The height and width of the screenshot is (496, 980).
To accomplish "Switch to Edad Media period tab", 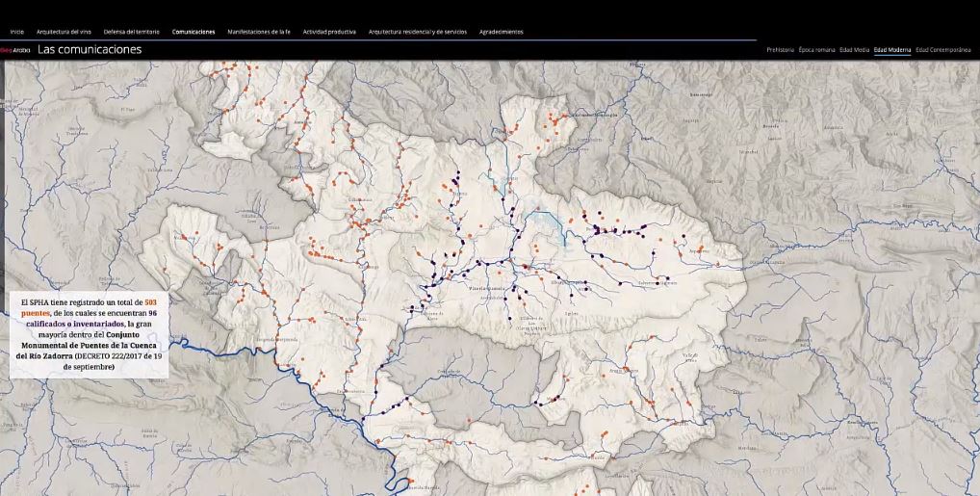I will click(855, 49).
